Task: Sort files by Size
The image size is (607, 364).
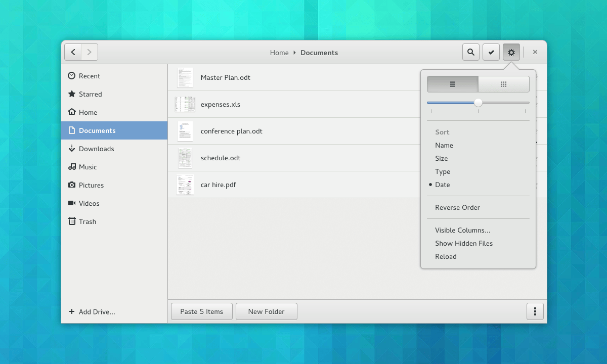Action: click(441, 158)
